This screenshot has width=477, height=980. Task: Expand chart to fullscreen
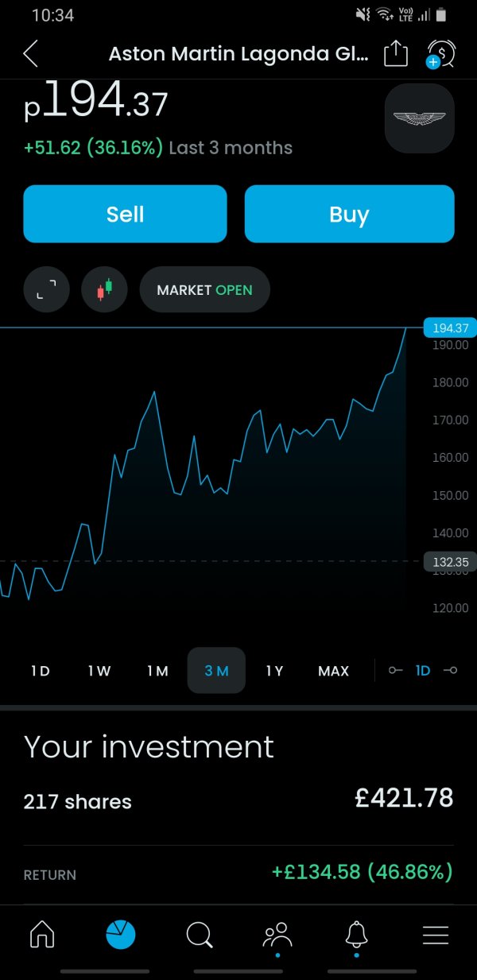(x=47, y=289)
